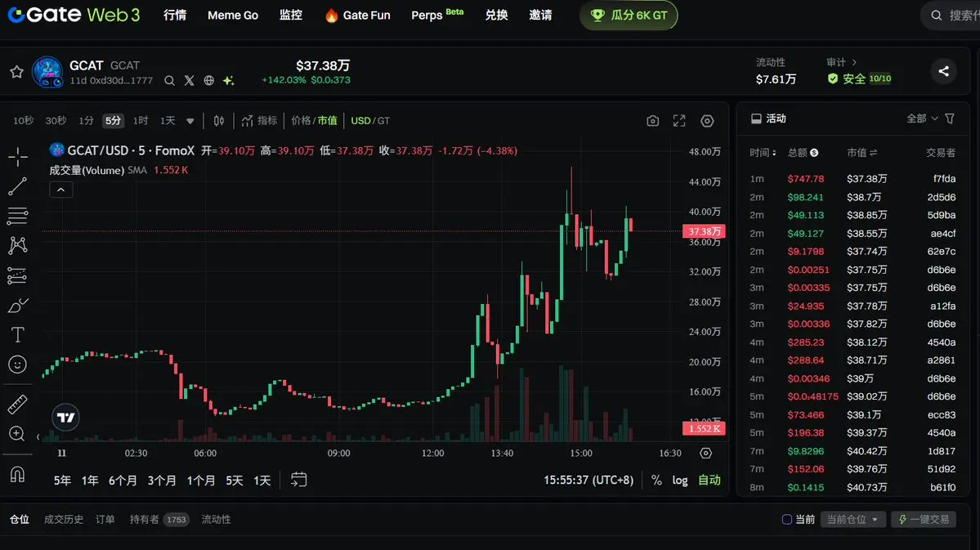Select the forecast/position measuring tool
This screenshot has width=980, height=550.
point(17,275)
